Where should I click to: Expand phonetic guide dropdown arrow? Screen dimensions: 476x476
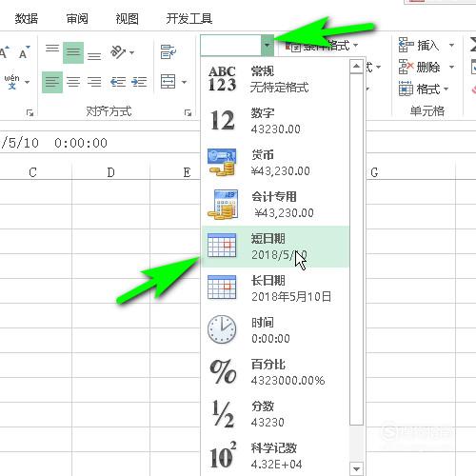28,82
